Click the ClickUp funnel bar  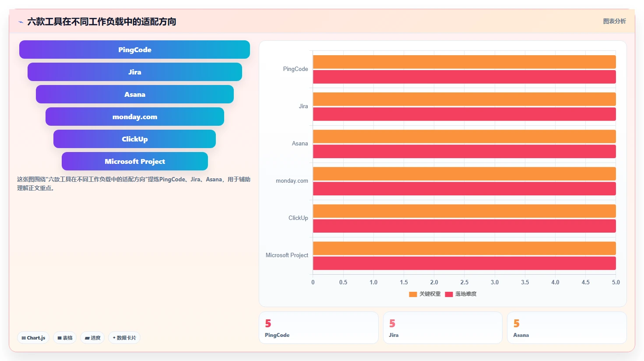coord(134,139)
